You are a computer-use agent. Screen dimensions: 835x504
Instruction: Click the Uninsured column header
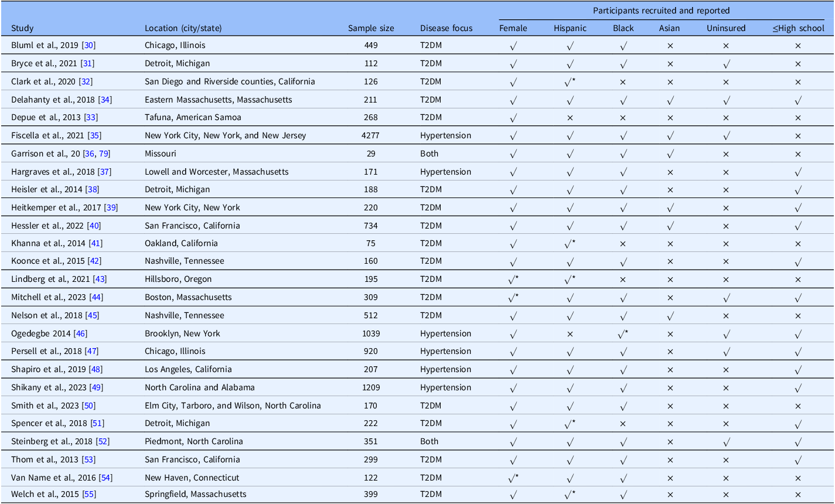point(725,28)
